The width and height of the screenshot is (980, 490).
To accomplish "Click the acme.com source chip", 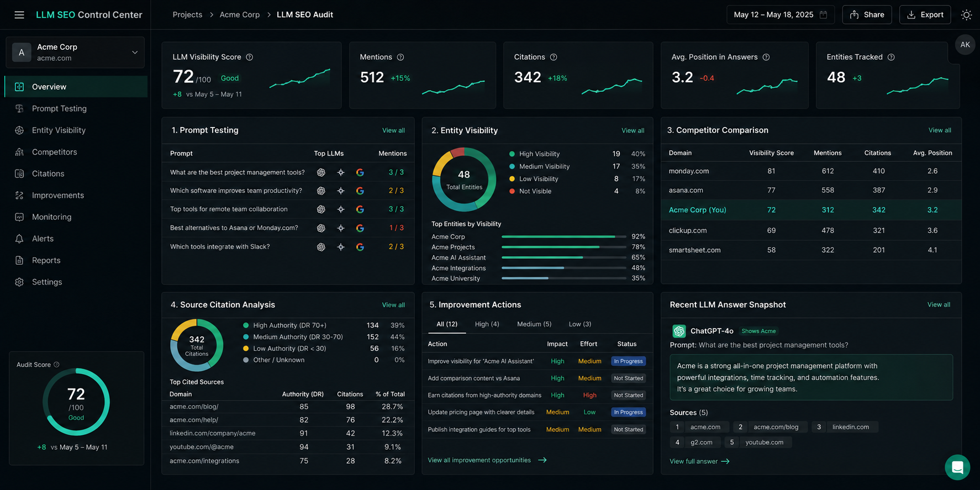I will [x=699, y=427].
